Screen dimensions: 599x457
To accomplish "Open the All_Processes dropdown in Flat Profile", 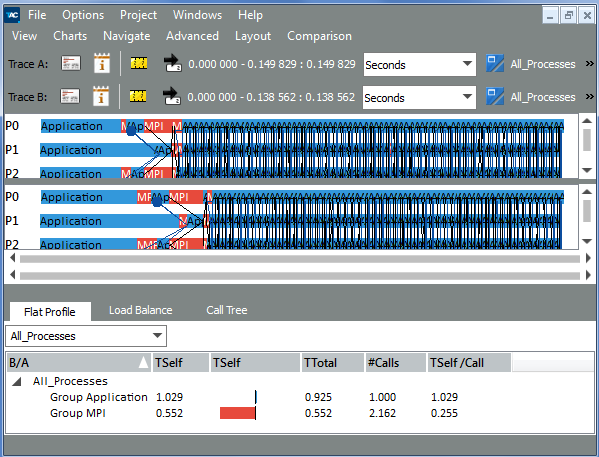I will (x=86, y=336).
